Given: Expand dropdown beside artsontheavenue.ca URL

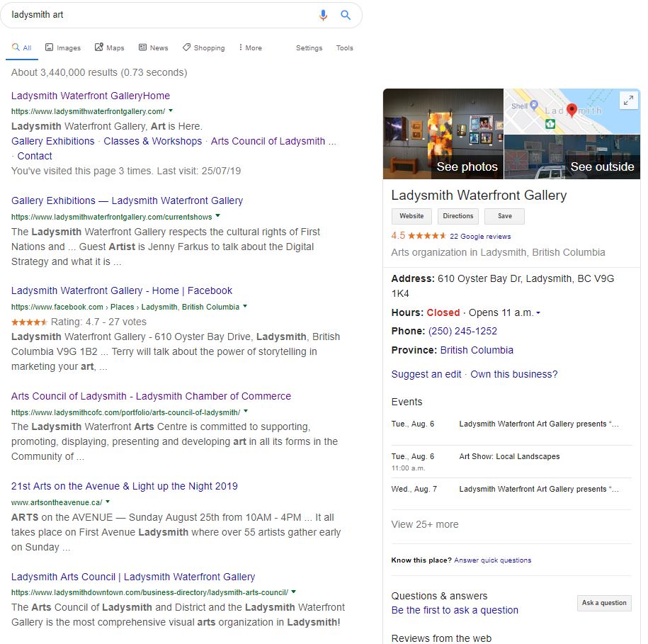Looking at the screenshot, I should tap(108, 502).
